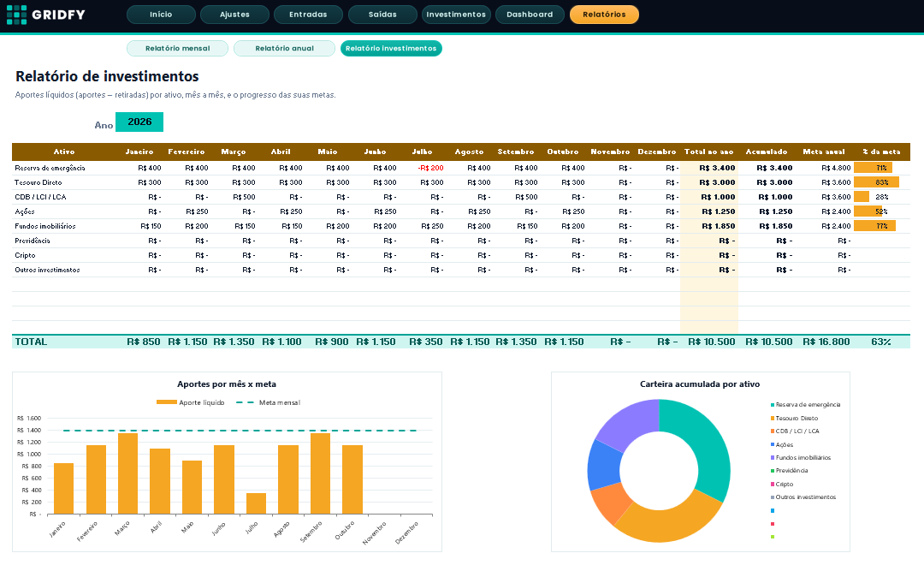Open the Relatório mensal report

click(x=177, y=48)
